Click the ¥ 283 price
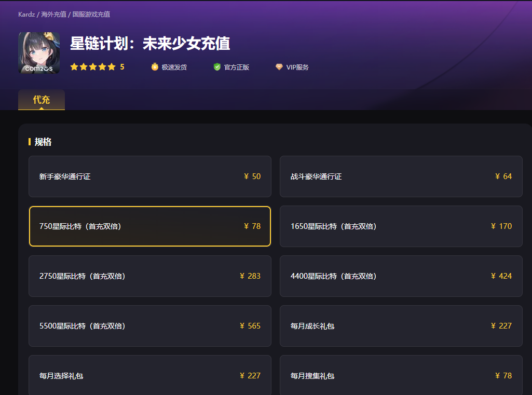 coord(250,276)
